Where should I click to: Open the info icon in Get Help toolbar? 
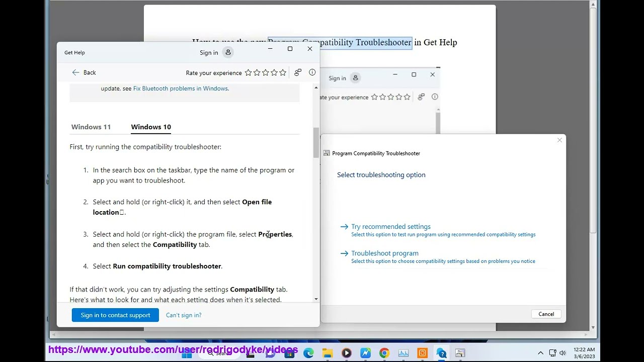click(x=312, y=72)
